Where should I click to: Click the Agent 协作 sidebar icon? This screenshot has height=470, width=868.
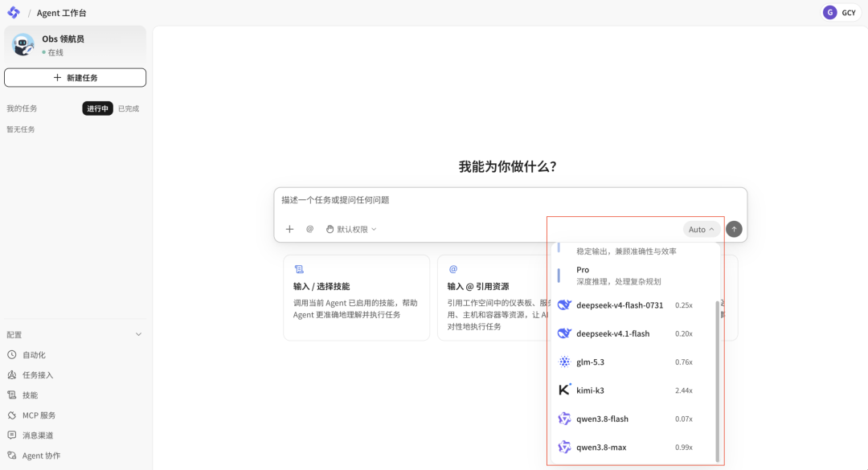click(x=11, y=455)
